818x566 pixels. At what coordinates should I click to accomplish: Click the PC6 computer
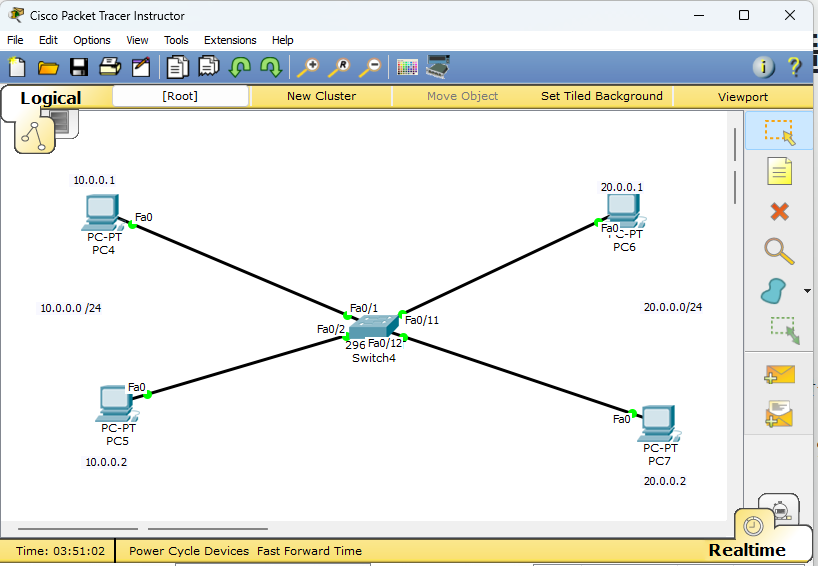(x=624, y=210)
